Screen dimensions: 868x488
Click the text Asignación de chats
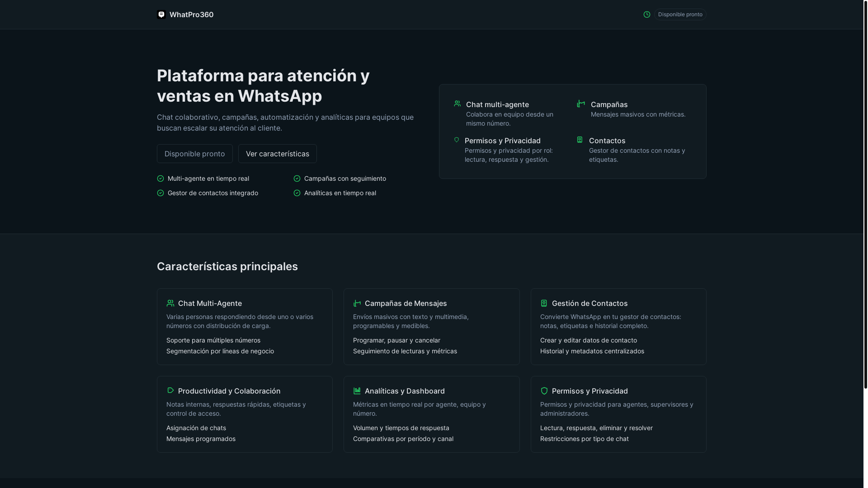(196, 428)
